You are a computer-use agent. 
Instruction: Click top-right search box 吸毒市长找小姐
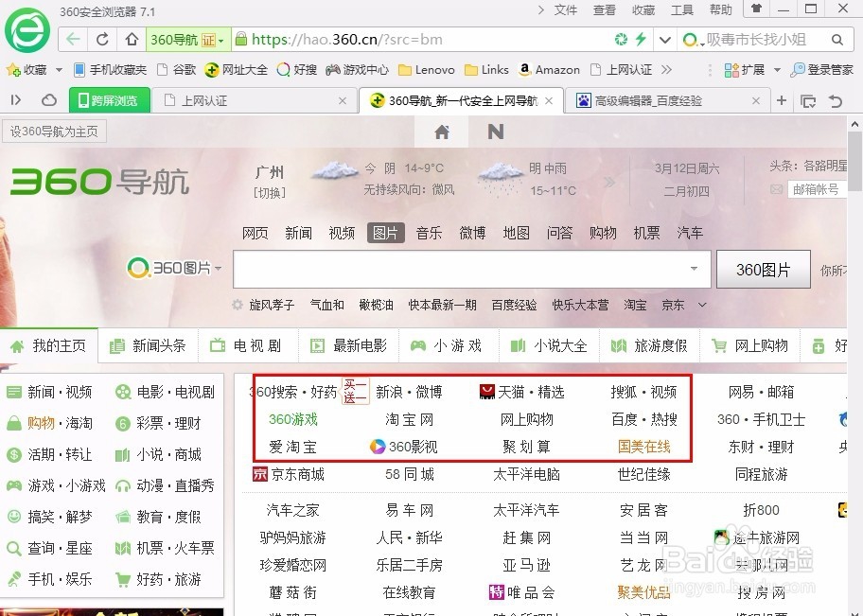tap(756, 40)
